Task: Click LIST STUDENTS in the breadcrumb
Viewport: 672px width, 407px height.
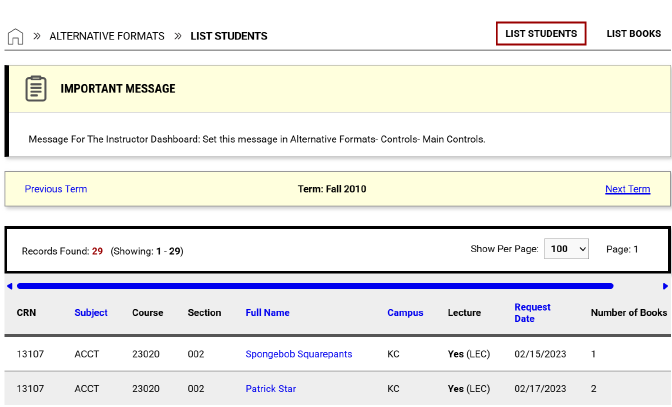Action: click(229, 36)
